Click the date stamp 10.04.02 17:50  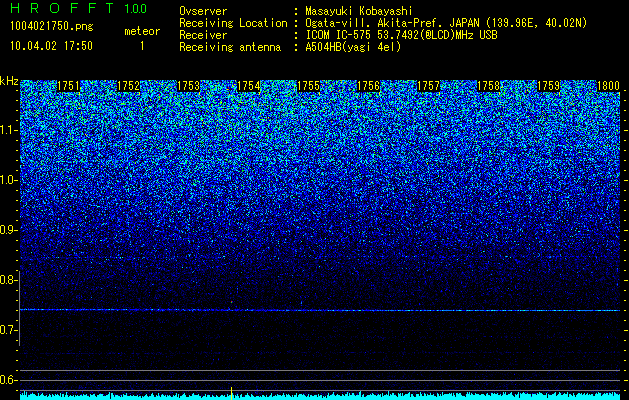(51, 46)
